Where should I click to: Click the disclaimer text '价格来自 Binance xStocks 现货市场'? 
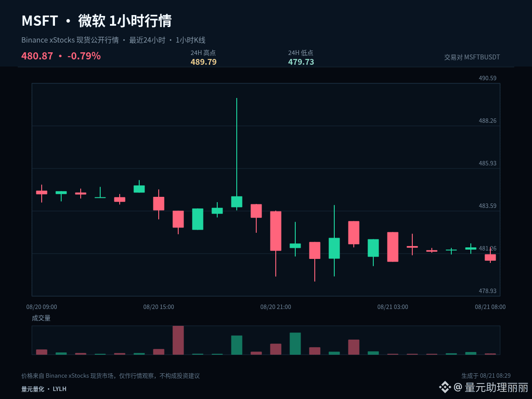coord(69,376)
